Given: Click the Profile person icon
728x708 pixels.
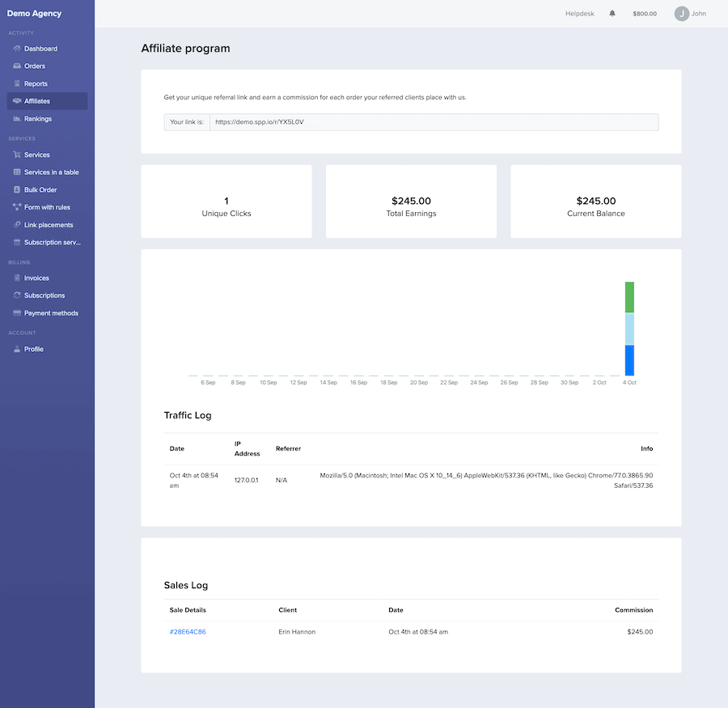Looking at the screenshot, I should (x=17, y=349).
